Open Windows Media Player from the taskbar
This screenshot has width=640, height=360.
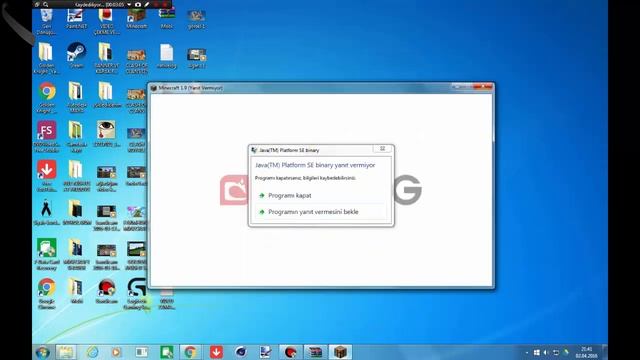[116, 352]
